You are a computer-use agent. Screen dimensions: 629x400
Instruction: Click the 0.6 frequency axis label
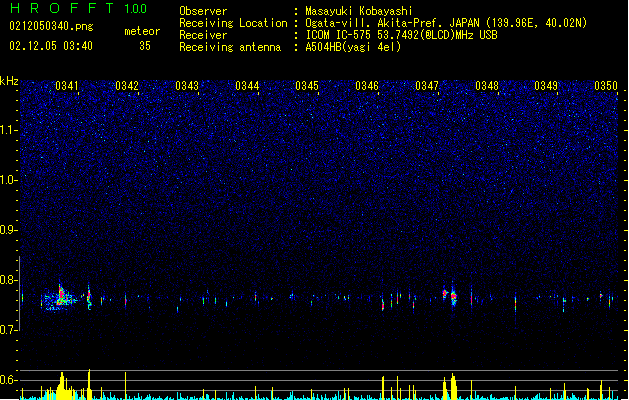click(x=9, y=380)
